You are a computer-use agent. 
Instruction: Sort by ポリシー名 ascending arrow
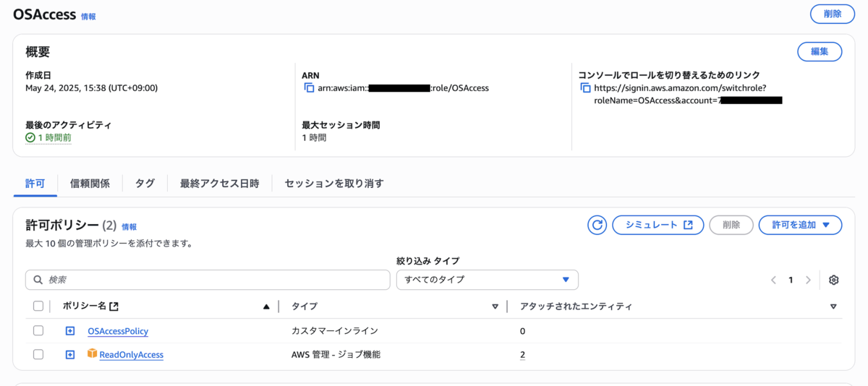[266, 306]
